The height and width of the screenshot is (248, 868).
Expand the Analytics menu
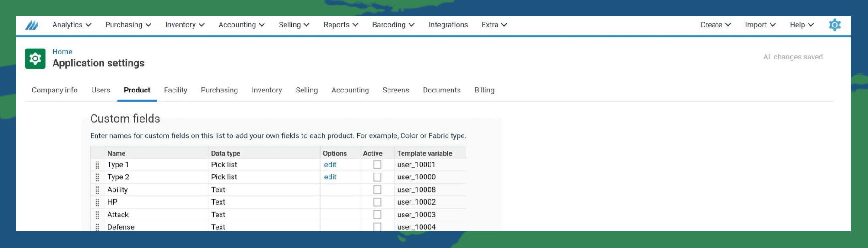[72, 25]
